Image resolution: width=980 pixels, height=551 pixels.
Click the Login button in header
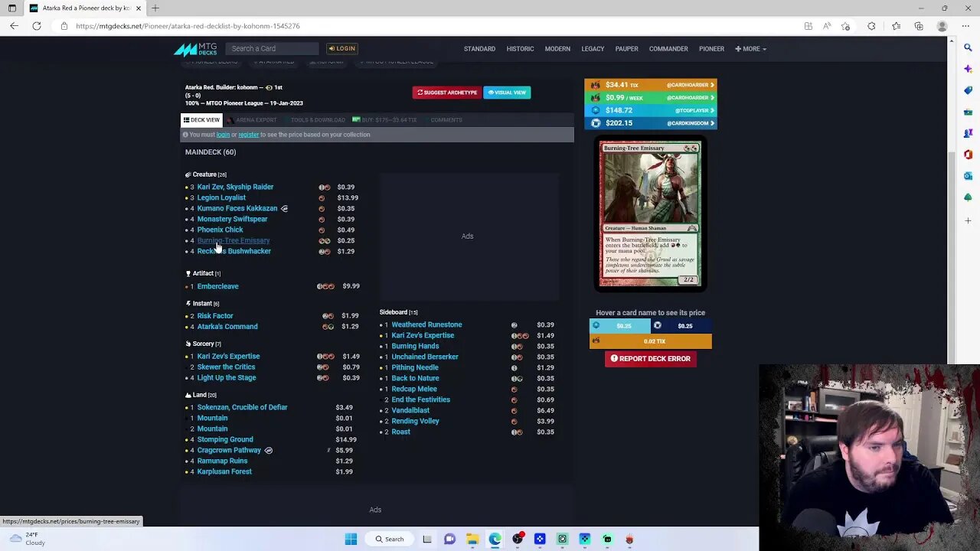click(x=342, y=49)
